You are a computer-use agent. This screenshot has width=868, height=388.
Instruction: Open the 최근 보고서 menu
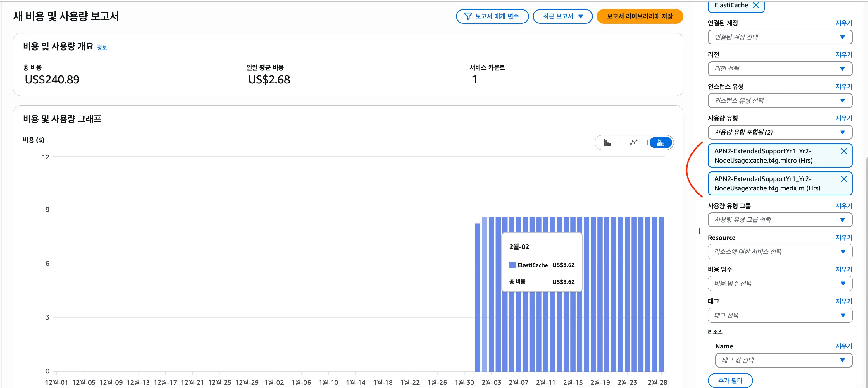tap(562, 16)
